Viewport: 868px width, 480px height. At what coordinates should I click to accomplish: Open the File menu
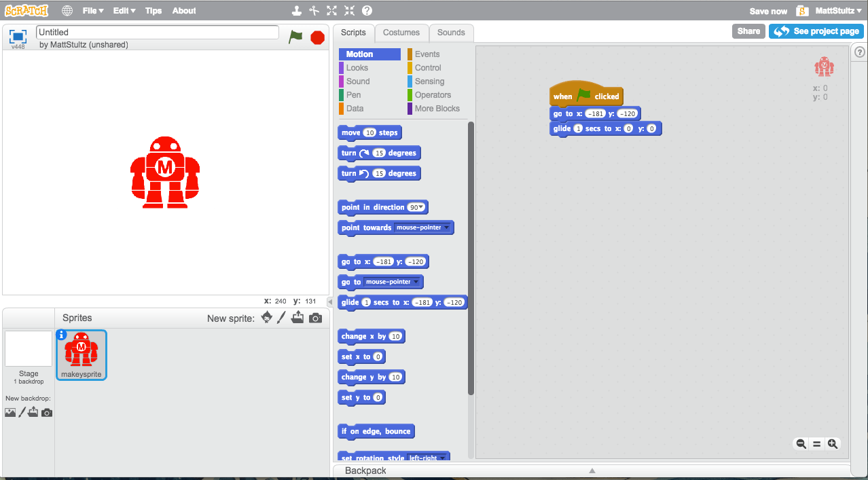point(93,11)
